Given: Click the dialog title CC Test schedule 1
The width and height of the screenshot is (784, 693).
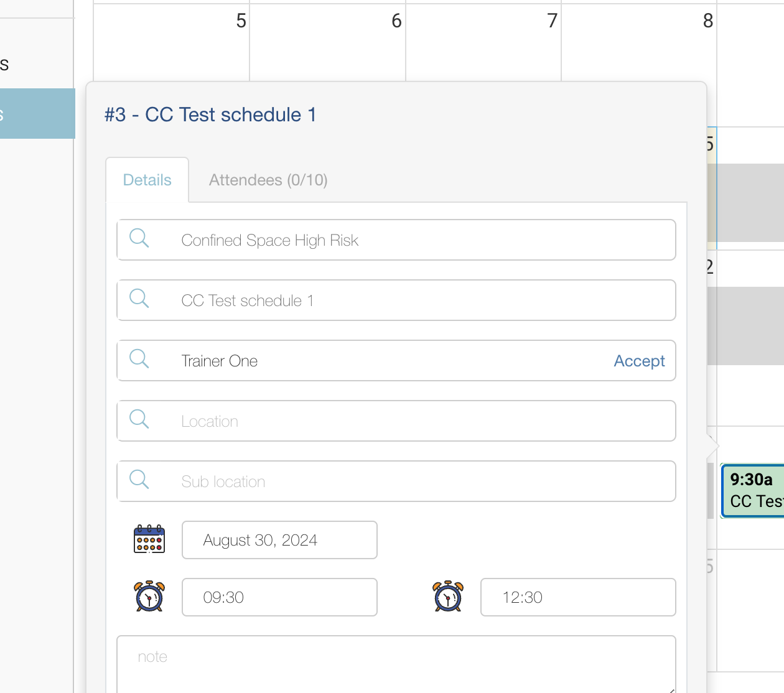Looking at the screenshot, I should click(210, 114).
